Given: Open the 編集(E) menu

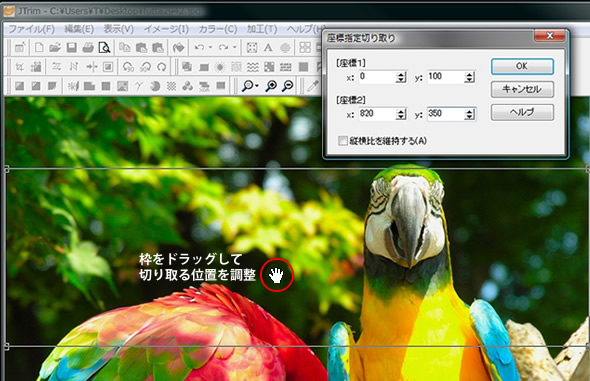Looking at the screenshot, I should click(x=79, y=29).
